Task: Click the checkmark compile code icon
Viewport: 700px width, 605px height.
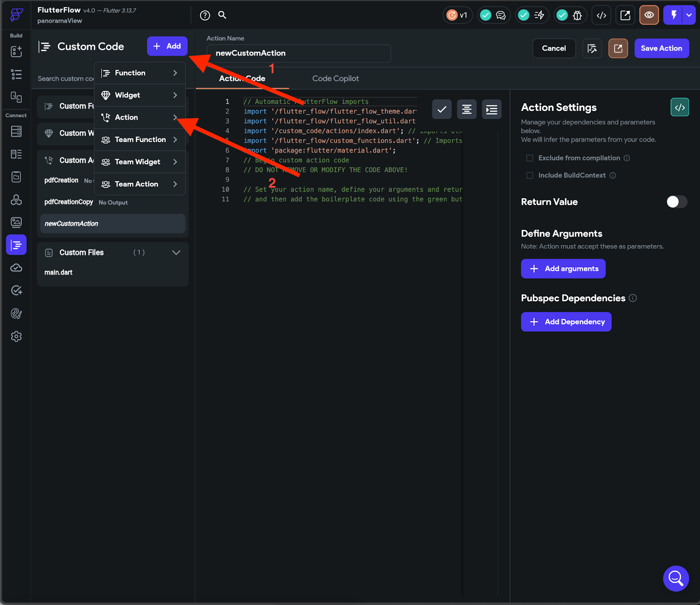Action: (x=442, y=109)
